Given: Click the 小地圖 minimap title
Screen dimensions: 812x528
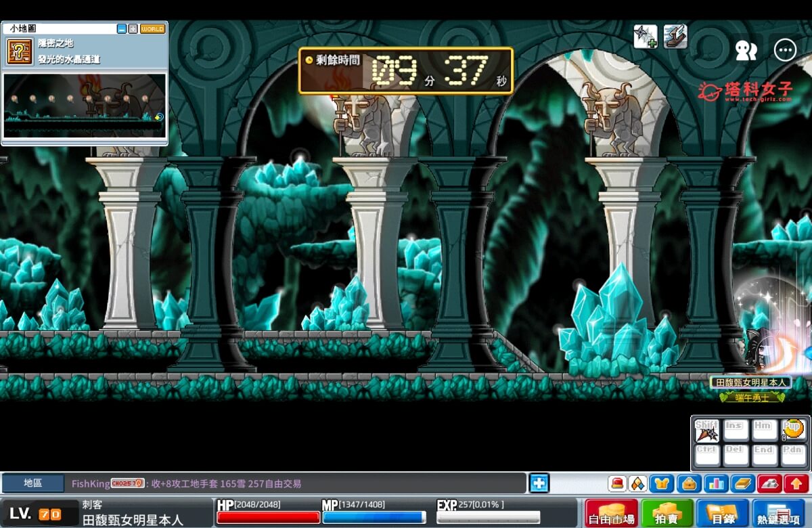Looking at the screenshot, I should coord(22,29).
